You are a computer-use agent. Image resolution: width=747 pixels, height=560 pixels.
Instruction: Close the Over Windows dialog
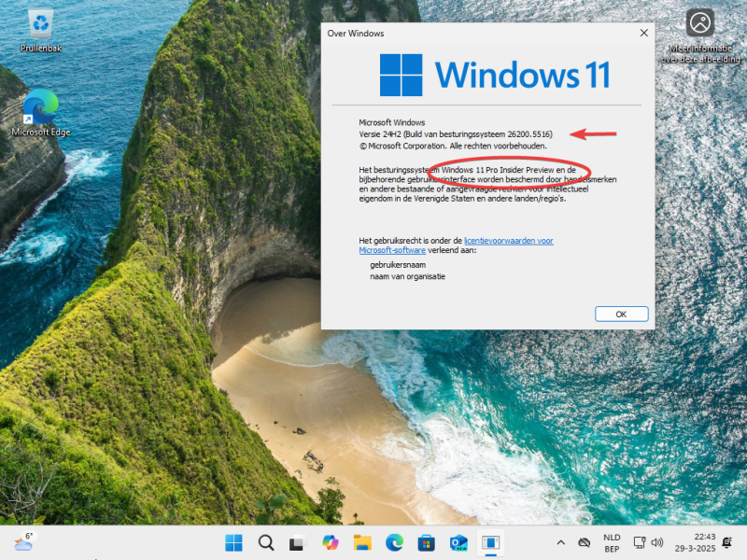[x=643, y=33]
